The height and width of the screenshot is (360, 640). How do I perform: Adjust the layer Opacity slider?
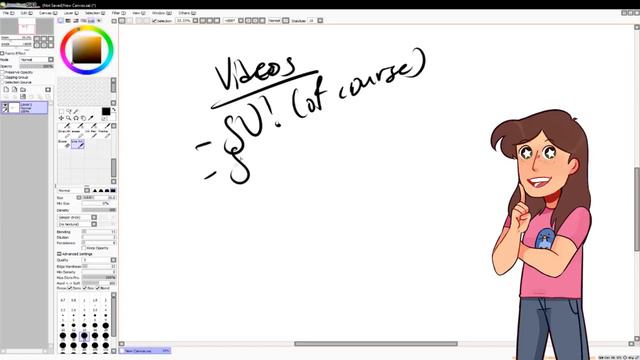[36, 66]
